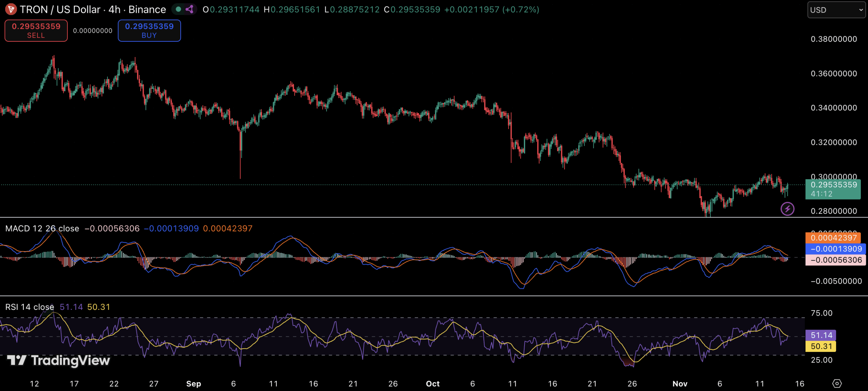Select the RSI 14 close legend
Image resolution: width=868 pixels, height=391 pixels.
pos(29,307)
